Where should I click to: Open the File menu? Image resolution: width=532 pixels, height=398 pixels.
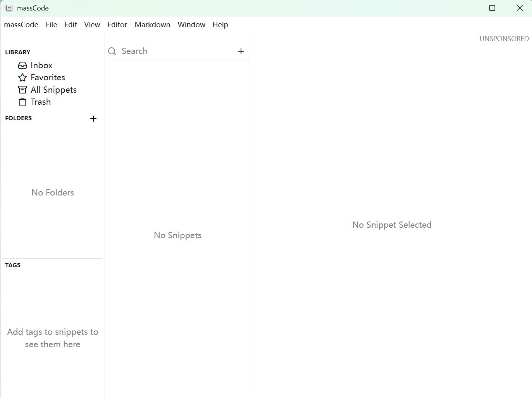51,24
